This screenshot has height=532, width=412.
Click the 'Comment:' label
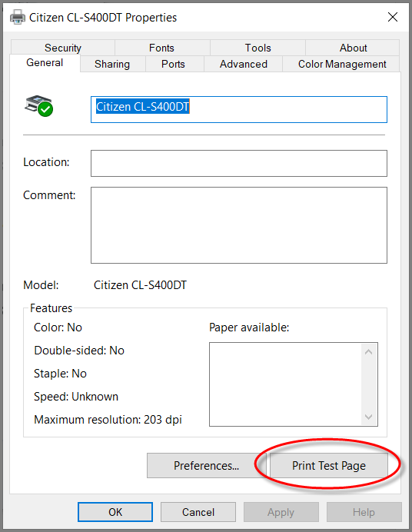pyautogui.click(x=49, y=195)
